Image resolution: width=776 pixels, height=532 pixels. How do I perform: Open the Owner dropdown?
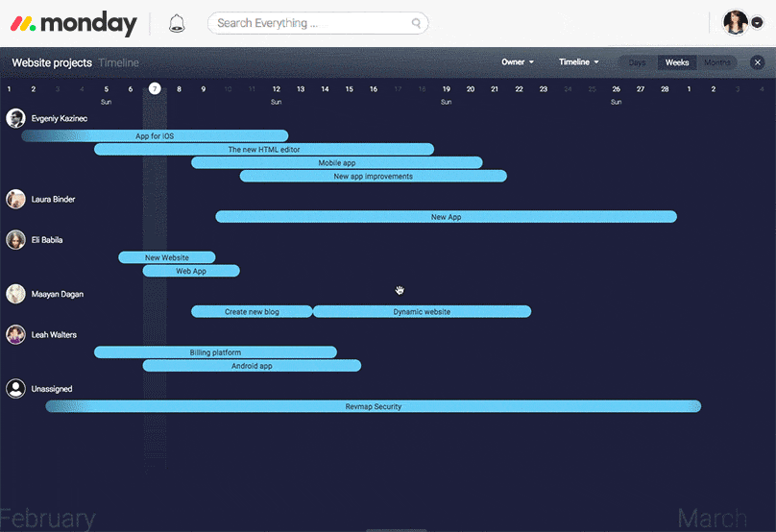tap(518, 61)
